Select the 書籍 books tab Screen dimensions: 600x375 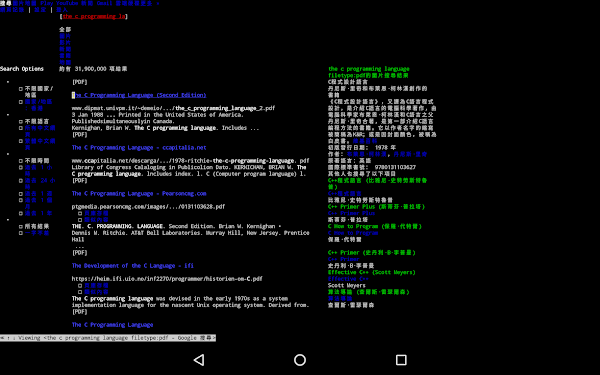[65, 56]
